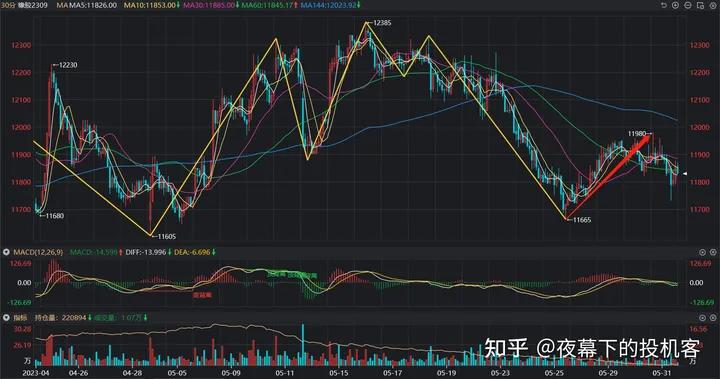Click the undo arrow icon in top toolbar
This screenshot has height=379, width=720.
point(663,6)
